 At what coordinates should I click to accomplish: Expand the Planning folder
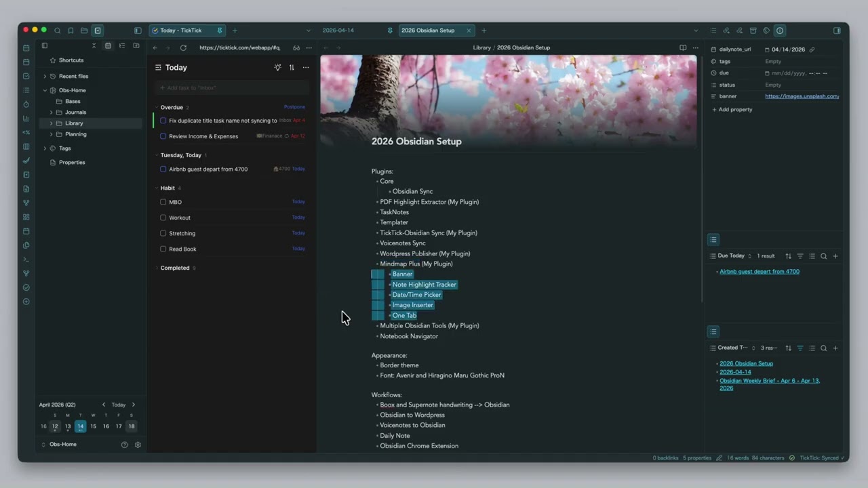51,134
